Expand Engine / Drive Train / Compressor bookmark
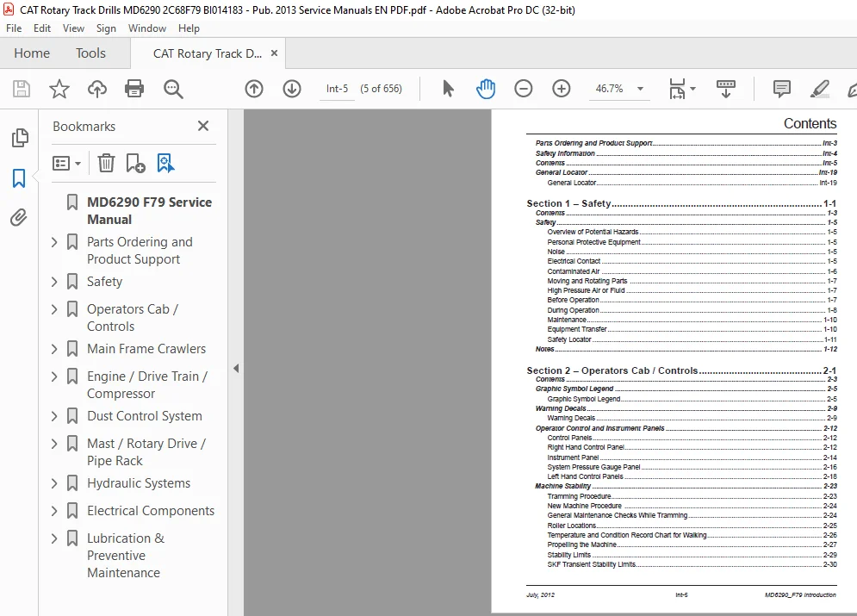The height and width of the screenshot is (616, 857). point(54,376)
